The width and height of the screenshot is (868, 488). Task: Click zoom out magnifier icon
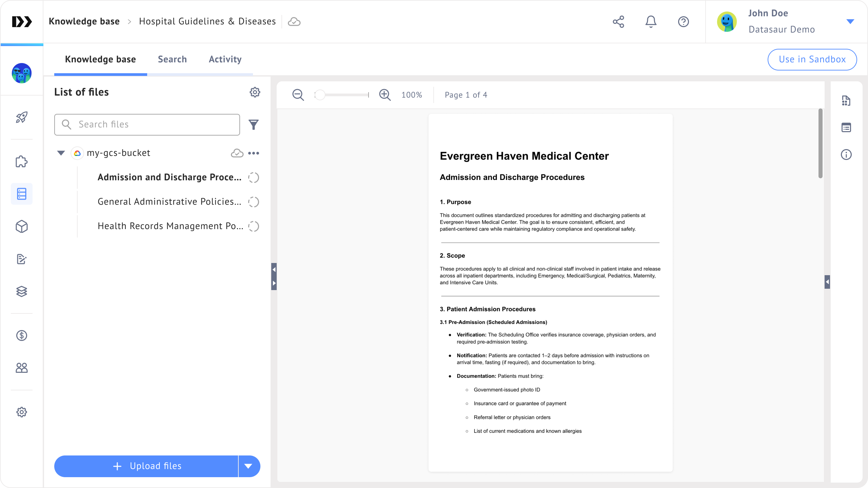coord(298,95)
